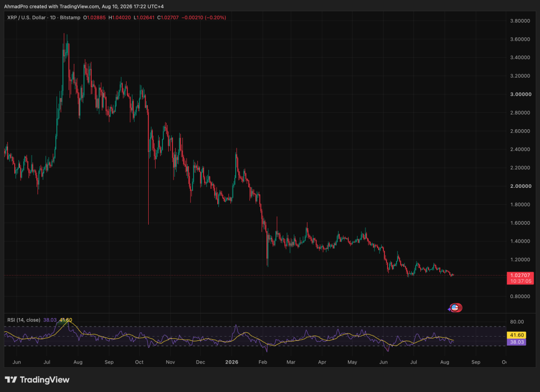540x392 pixels.
Task: Click the high value H1.04020
Action: pyautogui.click(x=120, y=17)
